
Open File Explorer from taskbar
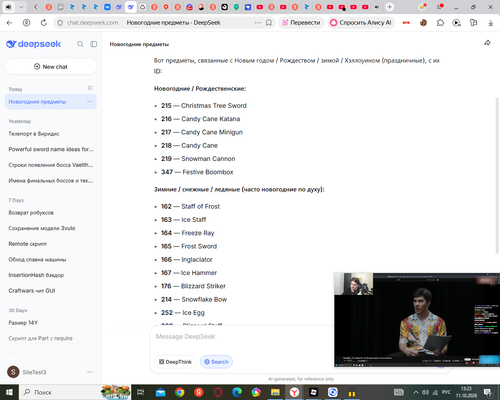tap(275, 392)
